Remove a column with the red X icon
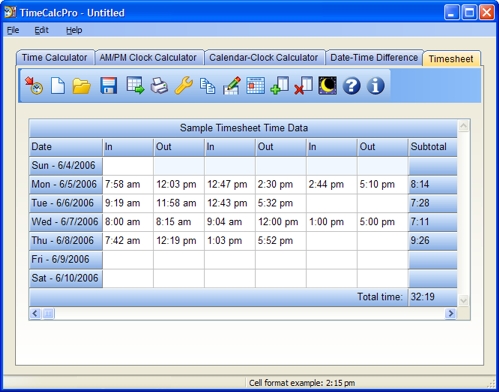This screenshot has width=499, height=392. 303,86
